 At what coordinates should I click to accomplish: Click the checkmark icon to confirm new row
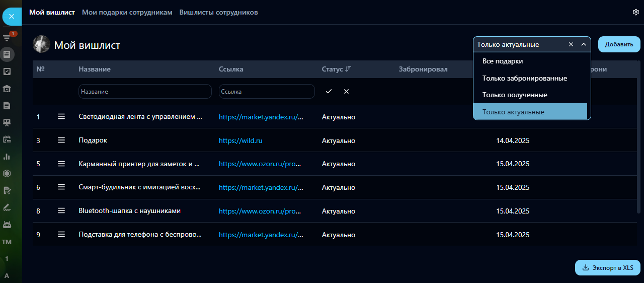point(329,92)
